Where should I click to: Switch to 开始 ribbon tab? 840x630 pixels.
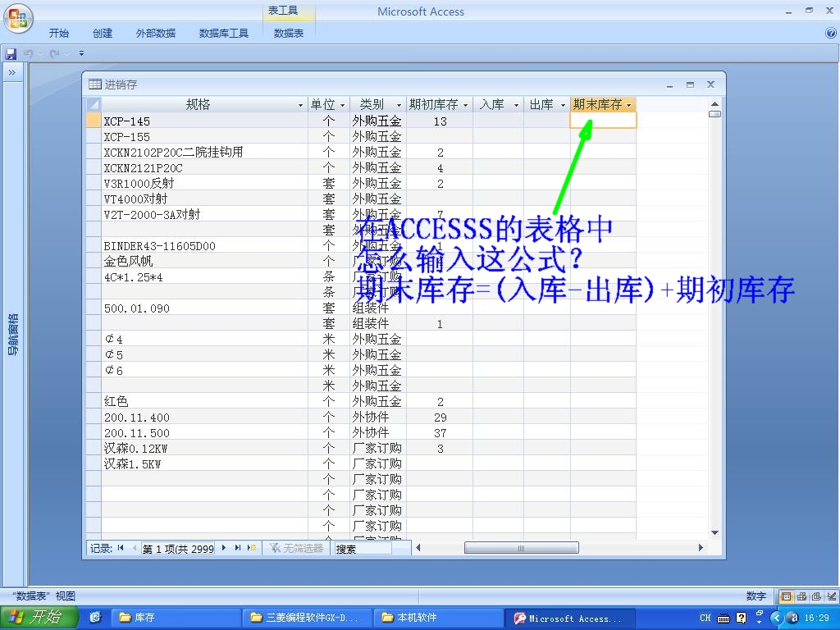(59, 33)
